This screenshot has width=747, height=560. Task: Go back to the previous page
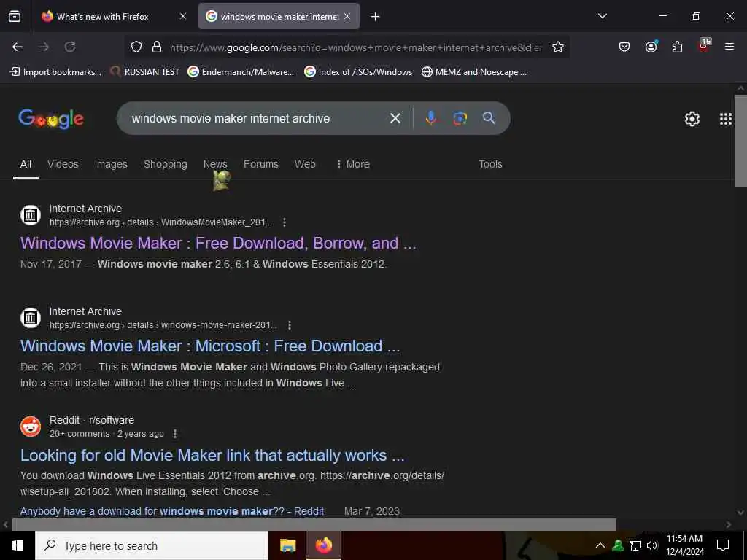point(18,47)
